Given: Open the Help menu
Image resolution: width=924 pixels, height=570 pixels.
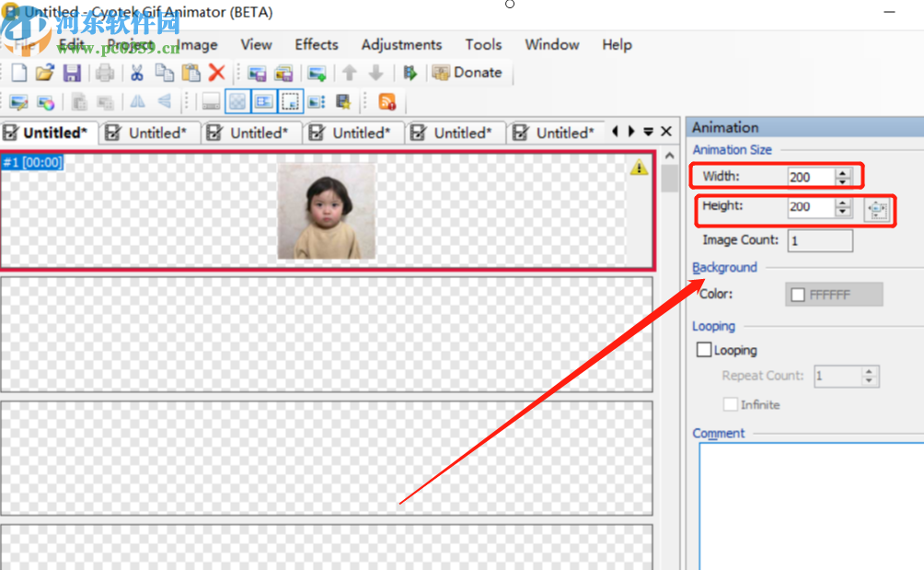Looking at the screenshot, I should click(x=617, y=45).
